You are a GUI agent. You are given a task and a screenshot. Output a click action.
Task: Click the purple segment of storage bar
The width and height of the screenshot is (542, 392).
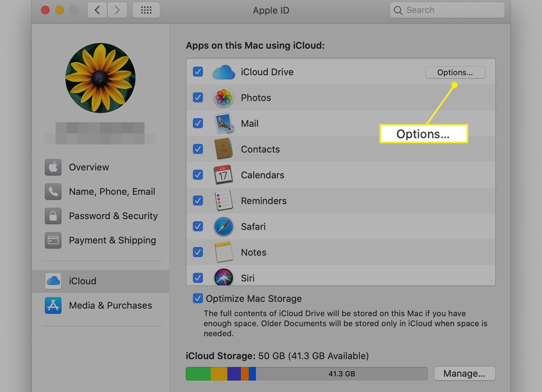coord(234,374)
